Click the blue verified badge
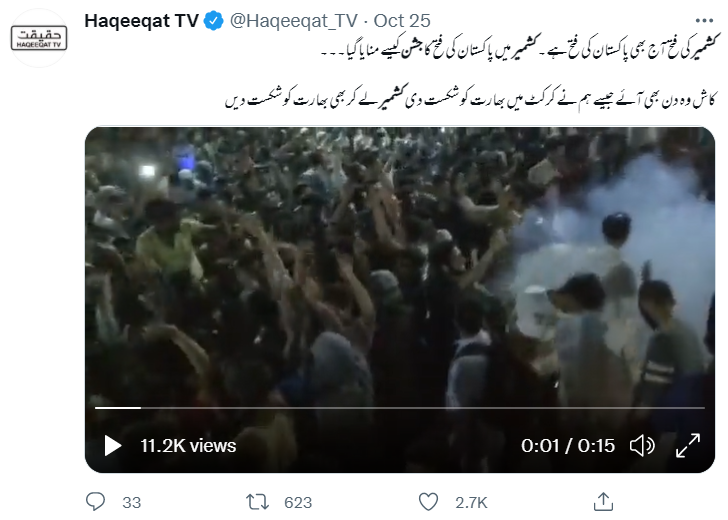 (214, 21)
